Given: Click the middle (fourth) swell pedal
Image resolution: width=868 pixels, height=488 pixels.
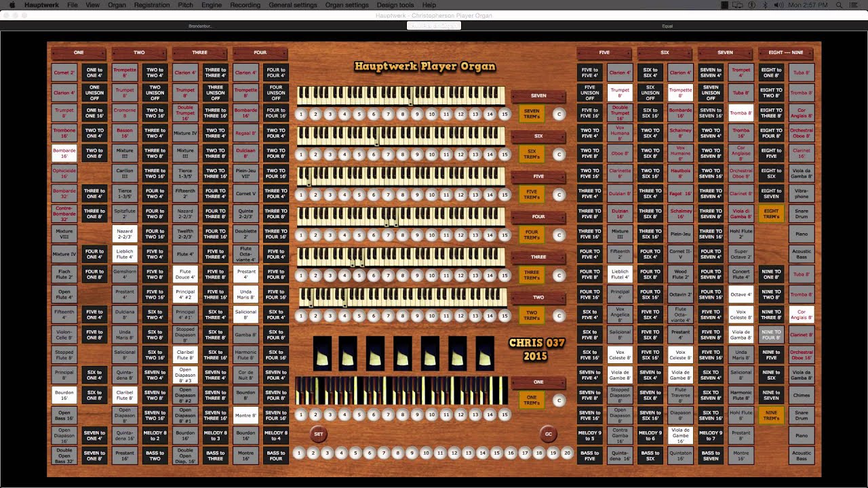Looking at the screenshot, I should point(403,353).
